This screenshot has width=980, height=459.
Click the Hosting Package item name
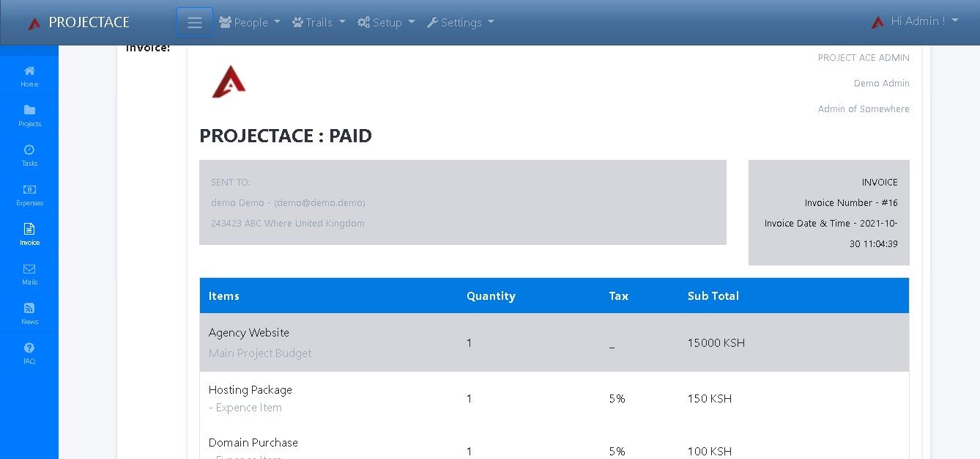250,390
